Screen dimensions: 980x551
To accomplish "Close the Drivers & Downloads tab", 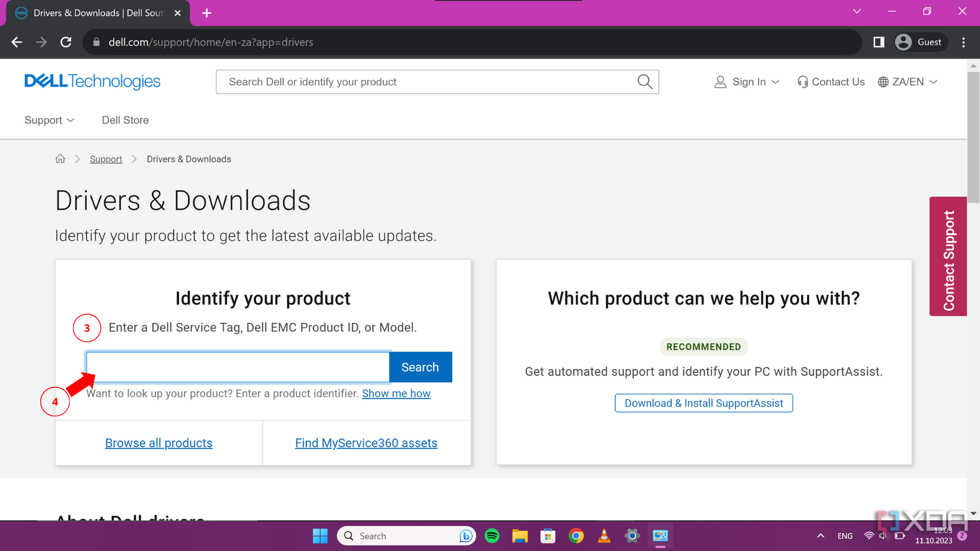I will point(178,13).
